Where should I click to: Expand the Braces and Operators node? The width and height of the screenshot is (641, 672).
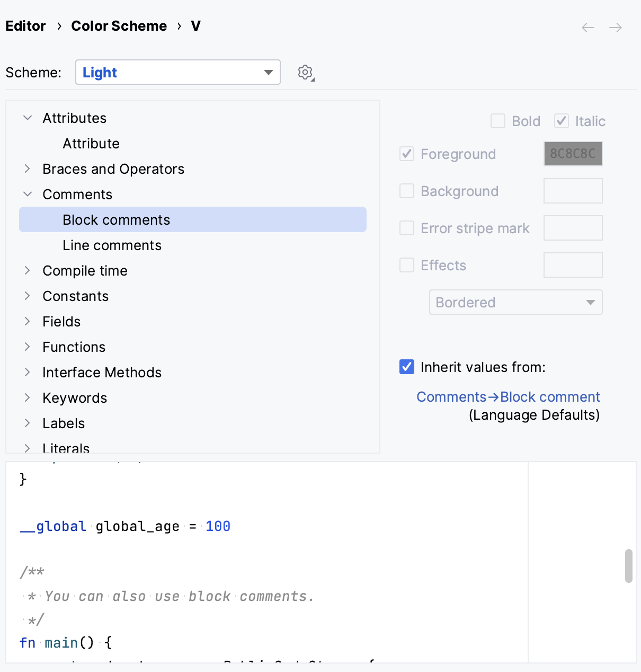(28, 169)
